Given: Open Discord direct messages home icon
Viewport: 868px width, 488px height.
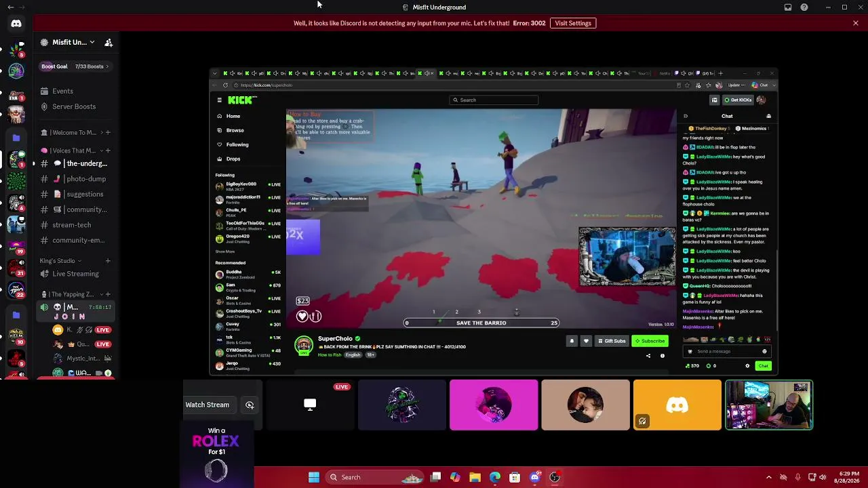Looking at the screenshot, I should [x=16, y=24].
